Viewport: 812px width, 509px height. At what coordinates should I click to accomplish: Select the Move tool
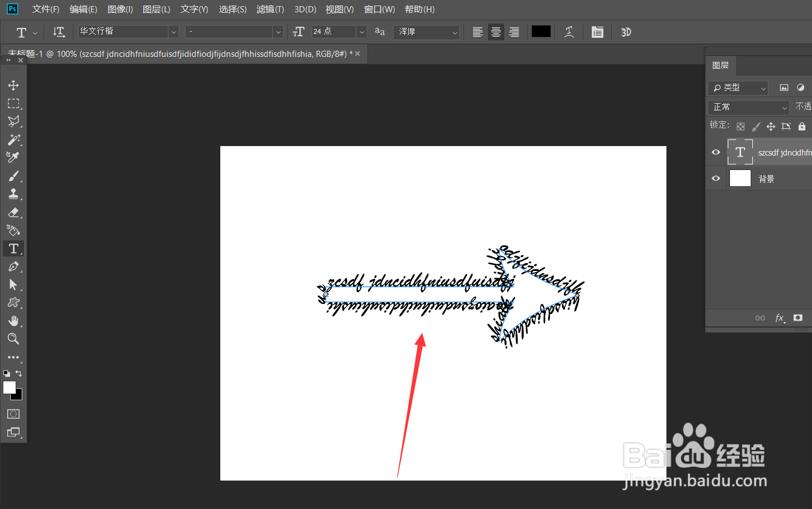coord(13,85)
